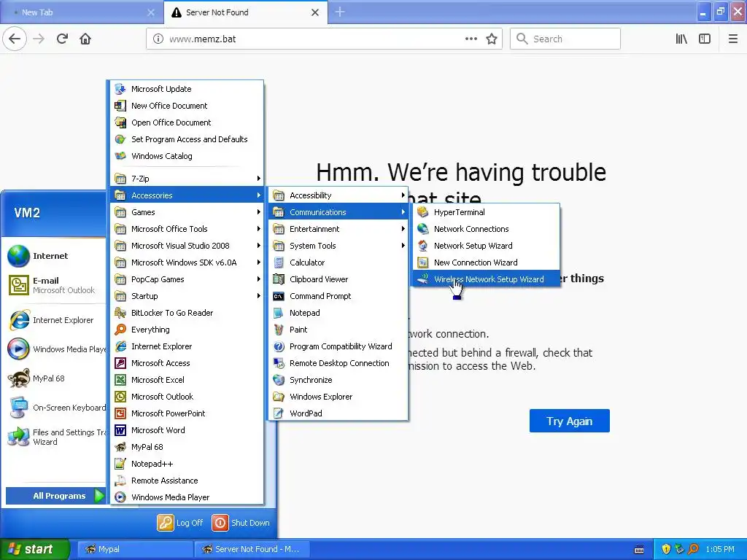Viewport: 747px width, 560px height.
Task: Click the Microsoft Outlook icon in All Programs
Action: (120, 397)
